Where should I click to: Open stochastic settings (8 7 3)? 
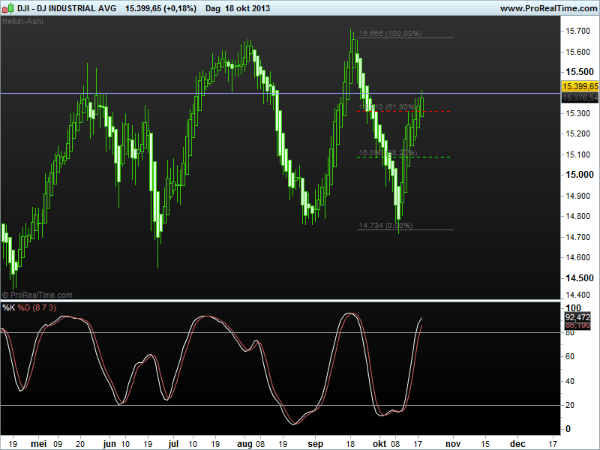[x=44, y=308]
